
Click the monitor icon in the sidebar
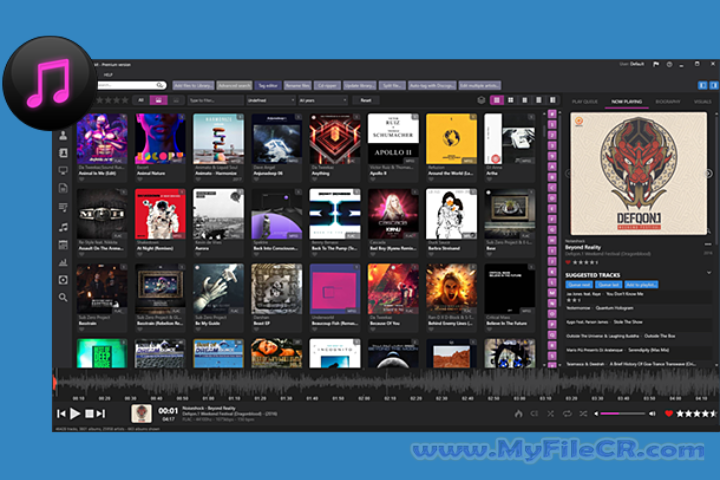click(63, 170)
